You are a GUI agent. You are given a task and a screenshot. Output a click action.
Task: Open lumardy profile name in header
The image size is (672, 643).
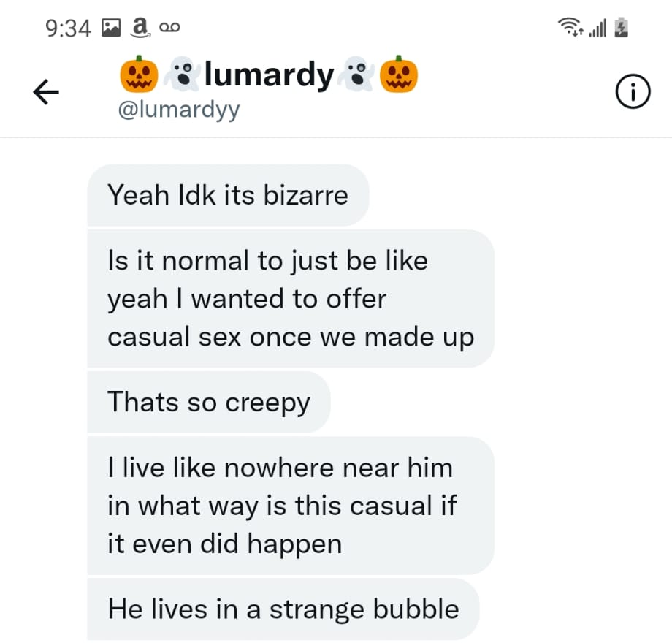pyautogui.click(x=269, y=74)
